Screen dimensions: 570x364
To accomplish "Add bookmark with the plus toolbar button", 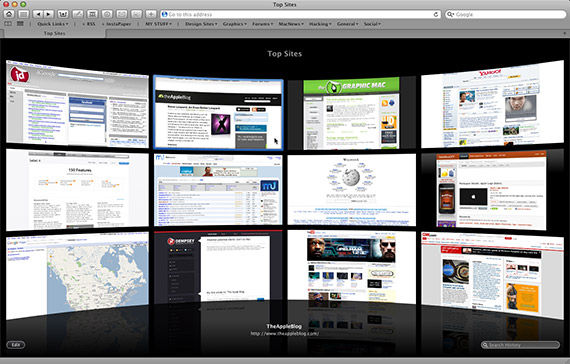I will click(151, 14).
